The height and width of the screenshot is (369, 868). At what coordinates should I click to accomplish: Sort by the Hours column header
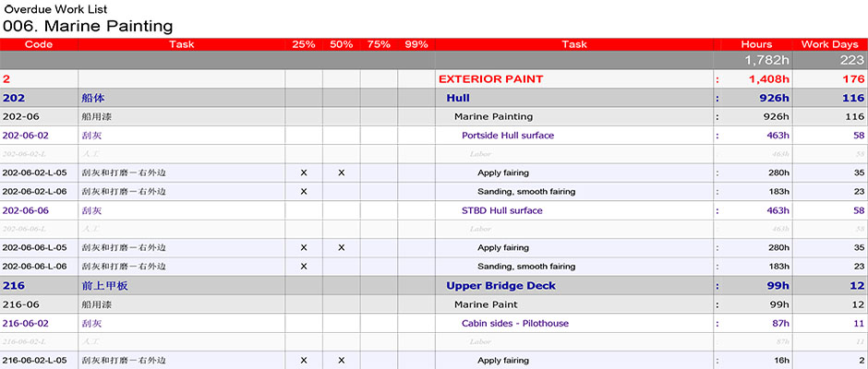tap(756, 44)
